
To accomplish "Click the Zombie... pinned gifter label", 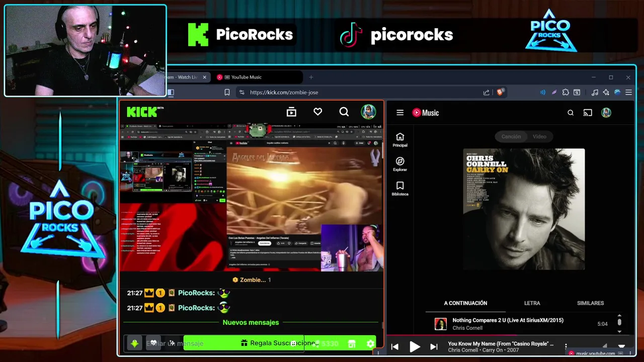I will 253,280.
